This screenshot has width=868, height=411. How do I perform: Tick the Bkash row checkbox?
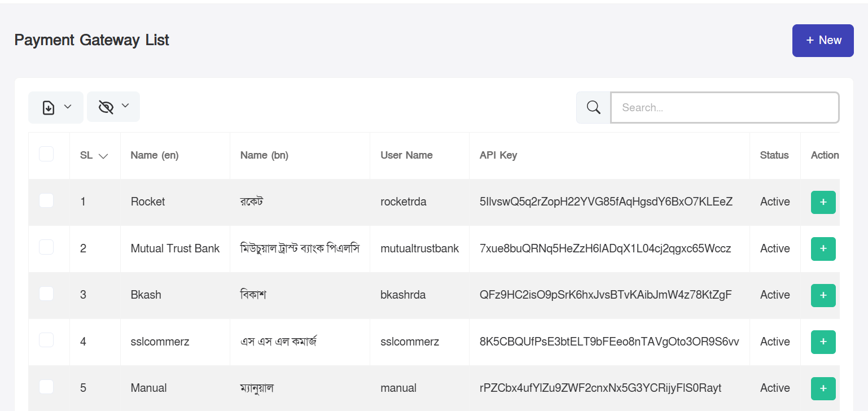46,294
